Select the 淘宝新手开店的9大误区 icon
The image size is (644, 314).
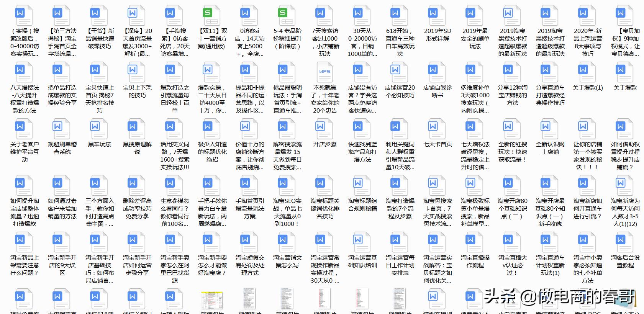click(x=62, y=243)
